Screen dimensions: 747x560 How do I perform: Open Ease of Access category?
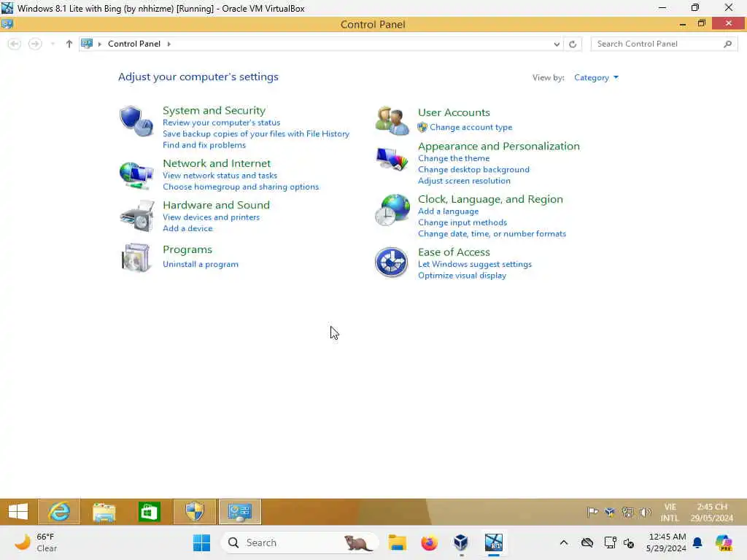click(454, 252)
